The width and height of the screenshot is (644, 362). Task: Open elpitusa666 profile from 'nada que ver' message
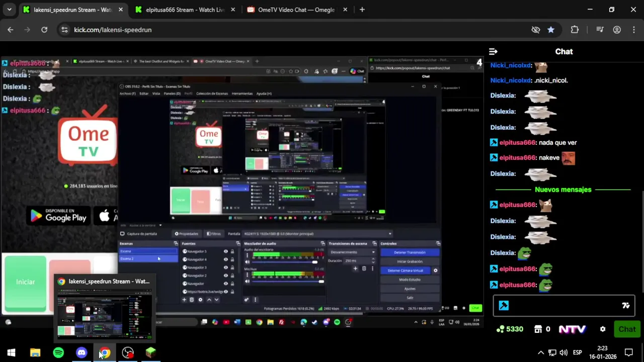[x=517, y=142]
